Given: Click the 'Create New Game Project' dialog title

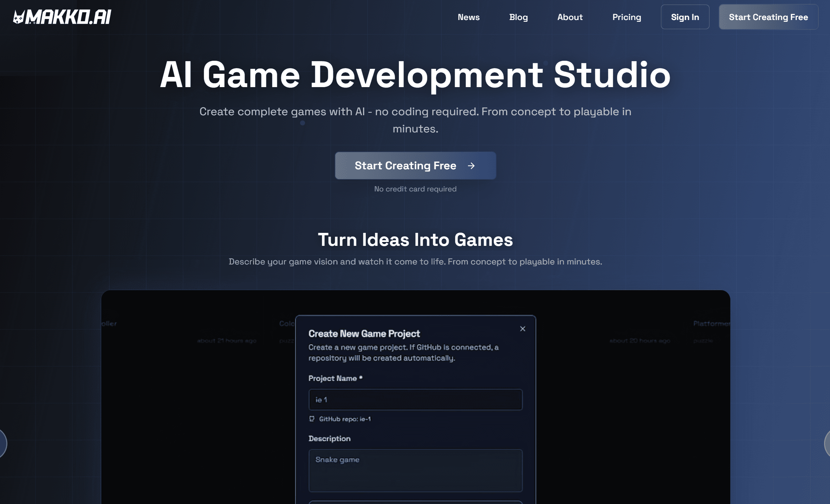Looking at the screenshot, I should (364, 334).
